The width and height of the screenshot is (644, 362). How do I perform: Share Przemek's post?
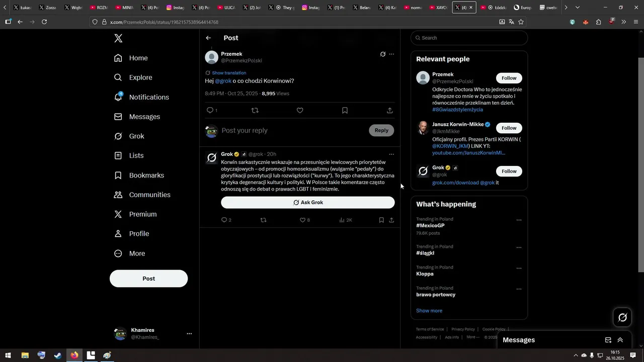click(x=389, y=110)
